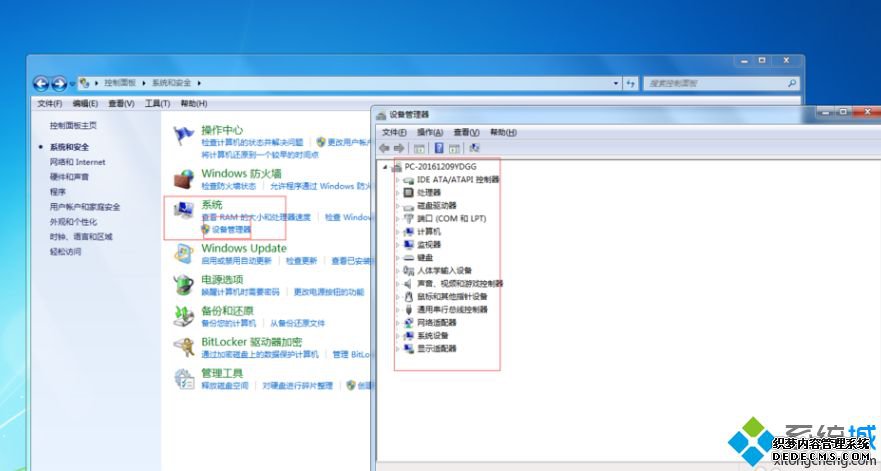Click the magnifier icon in Control Panel search
Viewport: 881px width, 471px height.
coord(792,83)
